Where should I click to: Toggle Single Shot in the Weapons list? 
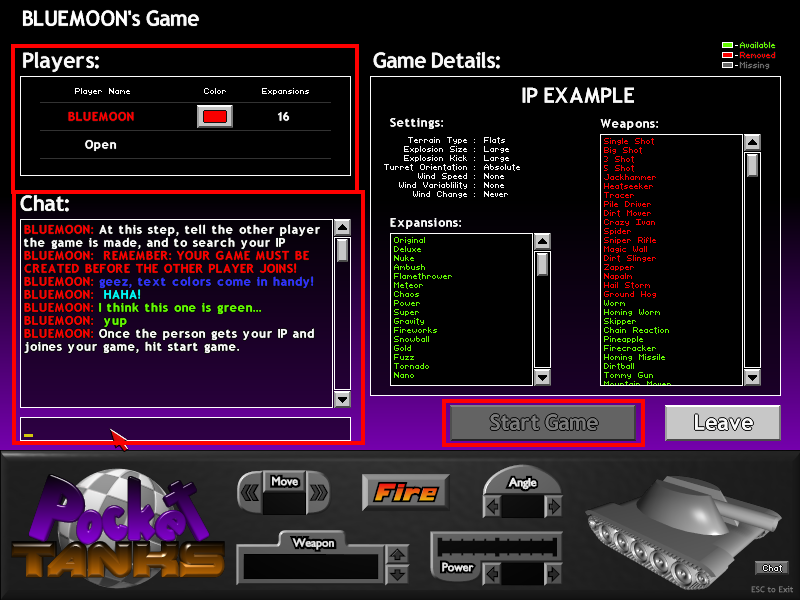[629, 141]
